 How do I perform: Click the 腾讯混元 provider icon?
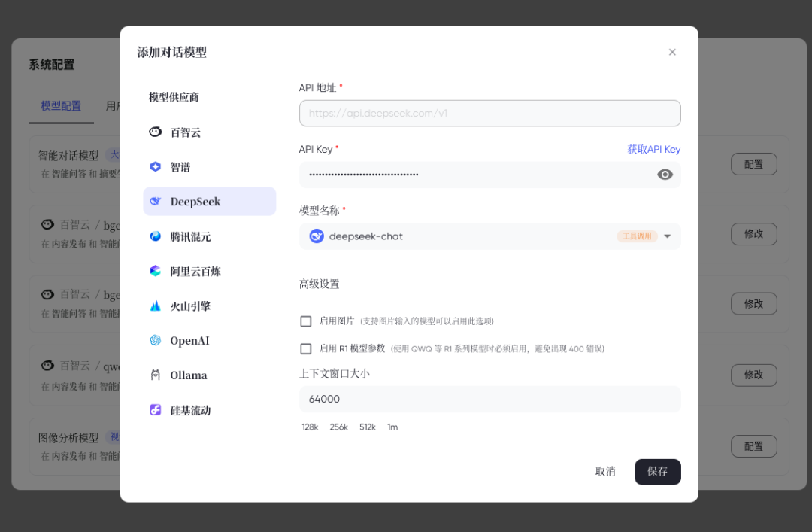(x=156, y=236)
